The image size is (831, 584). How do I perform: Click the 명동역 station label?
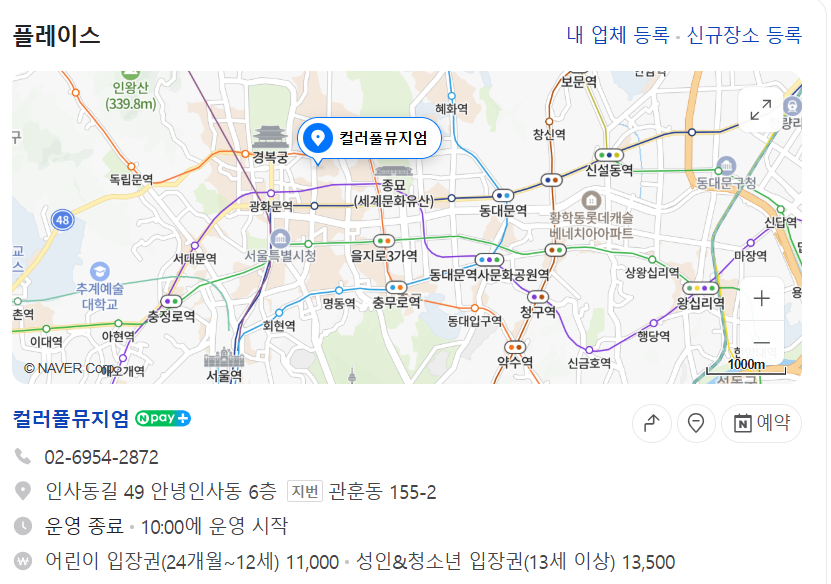point(339,304)
